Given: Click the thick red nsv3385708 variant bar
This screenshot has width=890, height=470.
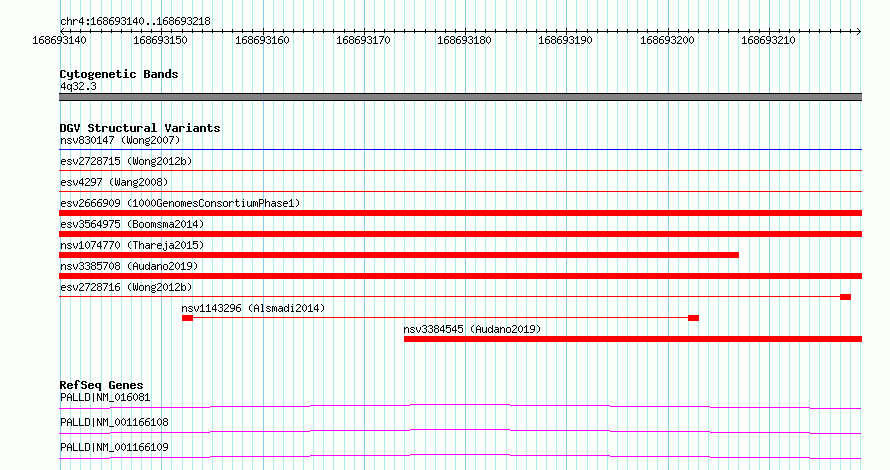Looking at the screenshot, I should 460,276.
